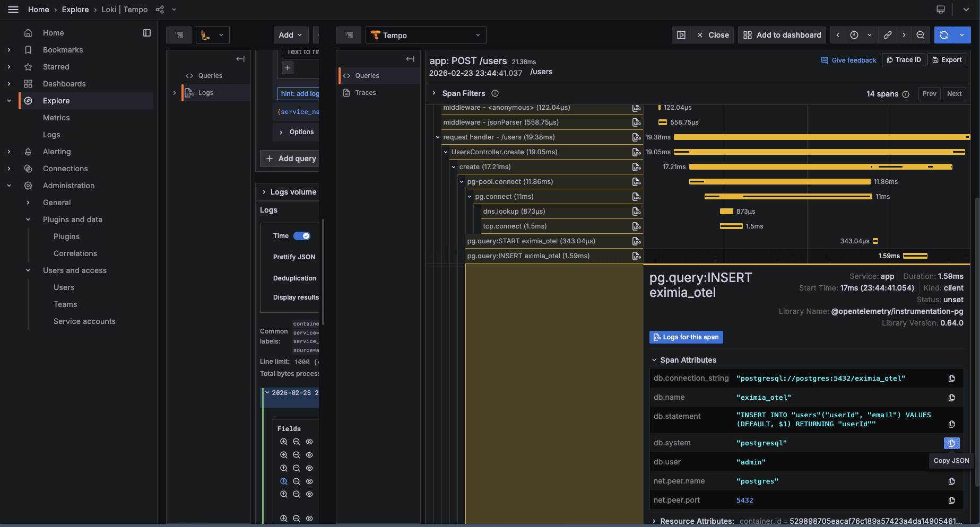The width and height of the screenshot is (980, 527).
Task: Open the Tempo data source dropdown
Action: coord(426,35)
